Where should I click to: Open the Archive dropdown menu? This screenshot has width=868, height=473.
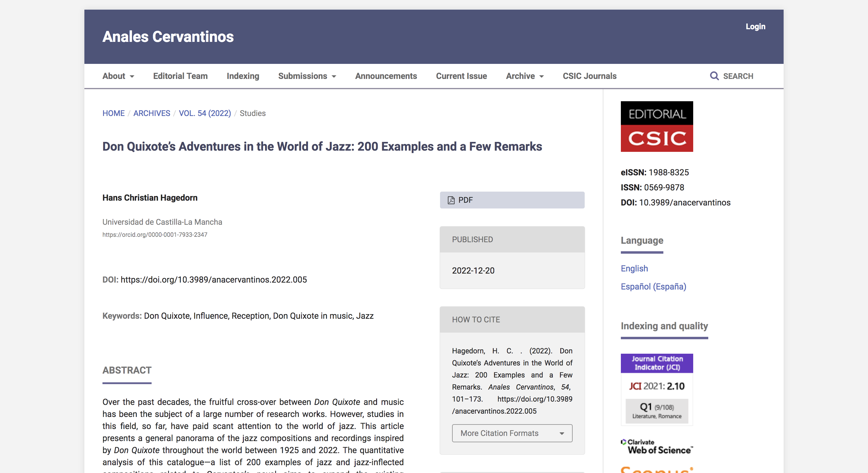point(524,76)
